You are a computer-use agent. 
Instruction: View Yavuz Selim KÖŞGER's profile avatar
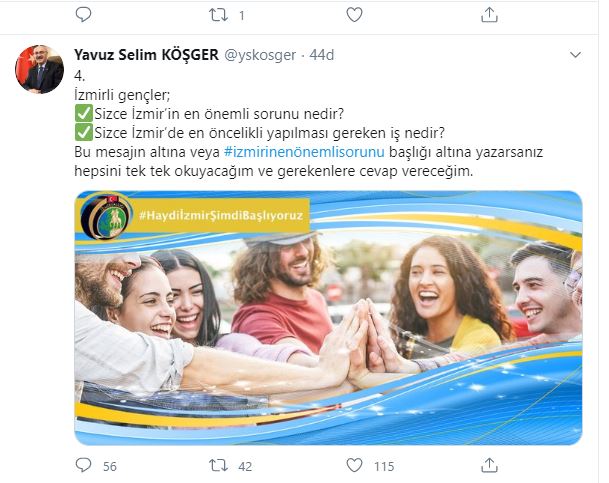tap(39, 69)
